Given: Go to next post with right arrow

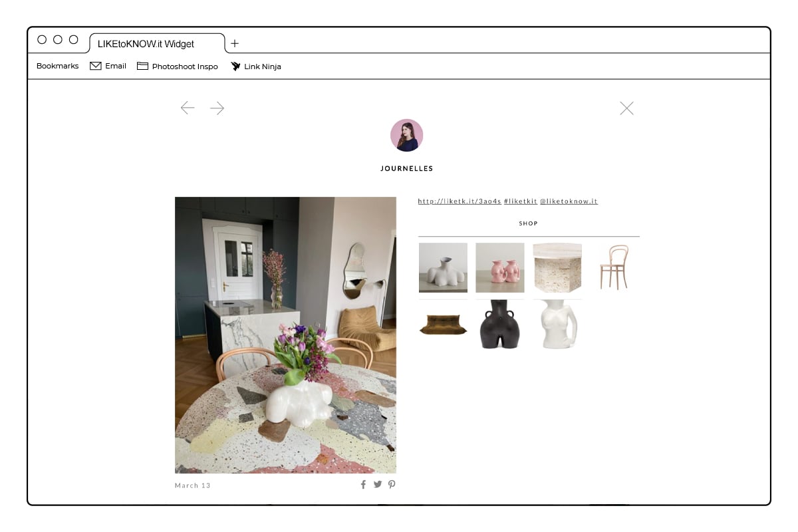Looking at the screenshot, I should click(x=217, y=108).
